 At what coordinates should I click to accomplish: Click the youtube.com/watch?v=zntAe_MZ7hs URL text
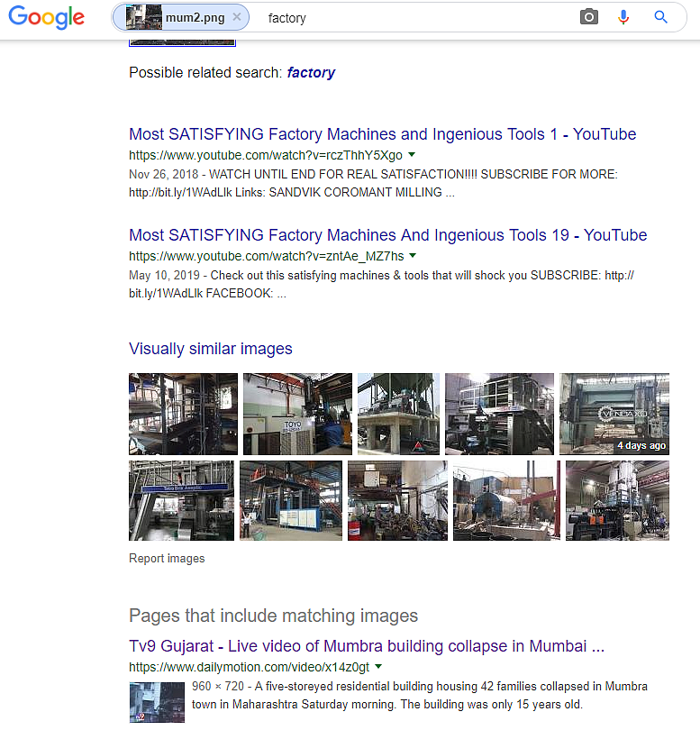point(267,256)
